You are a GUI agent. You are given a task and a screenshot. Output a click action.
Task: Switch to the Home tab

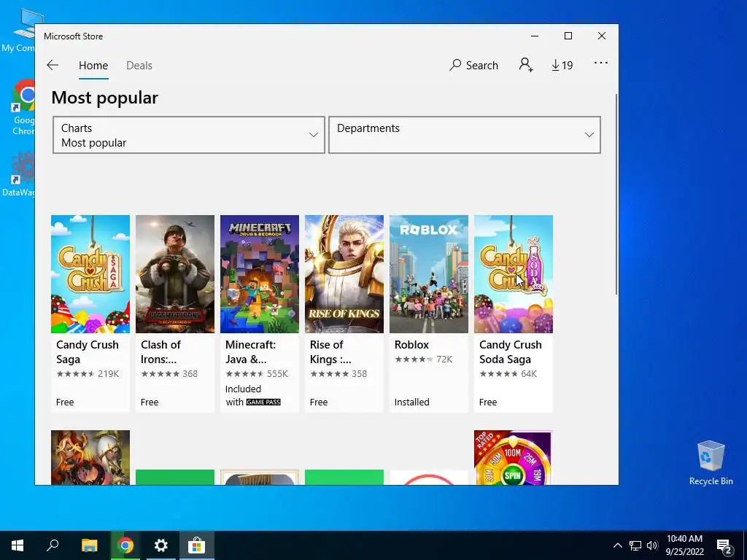pyautogui.click(x=93, y=66)
